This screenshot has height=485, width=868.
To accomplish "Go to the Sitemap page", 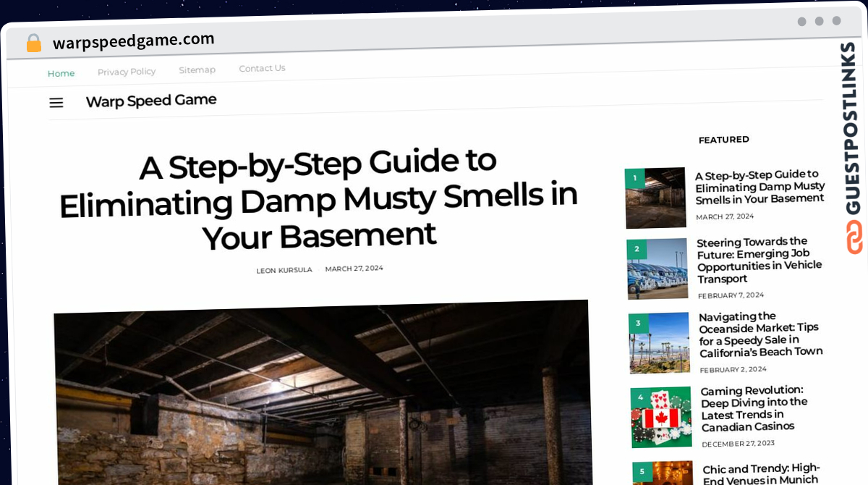I will (x=197, y=70).
